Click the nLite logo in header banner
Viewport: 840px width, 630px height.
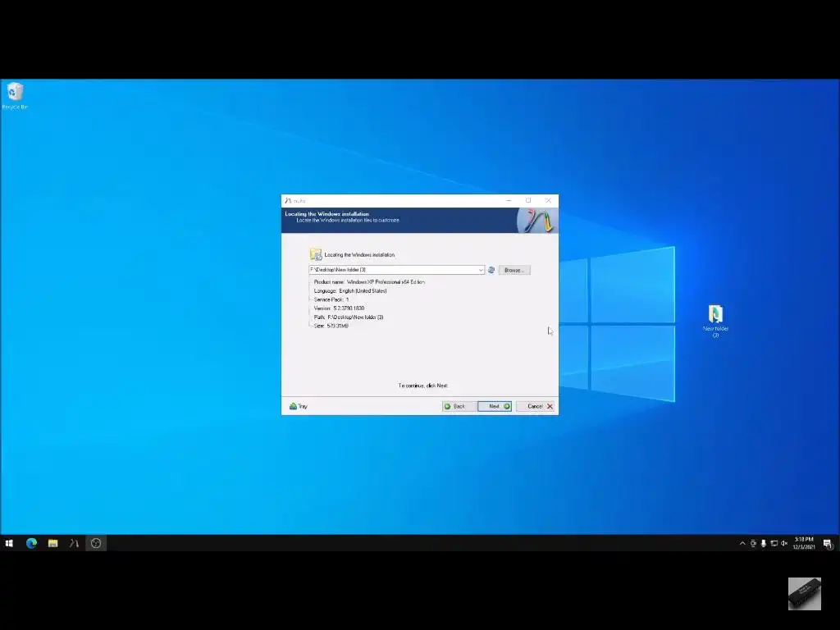(537, 220)
